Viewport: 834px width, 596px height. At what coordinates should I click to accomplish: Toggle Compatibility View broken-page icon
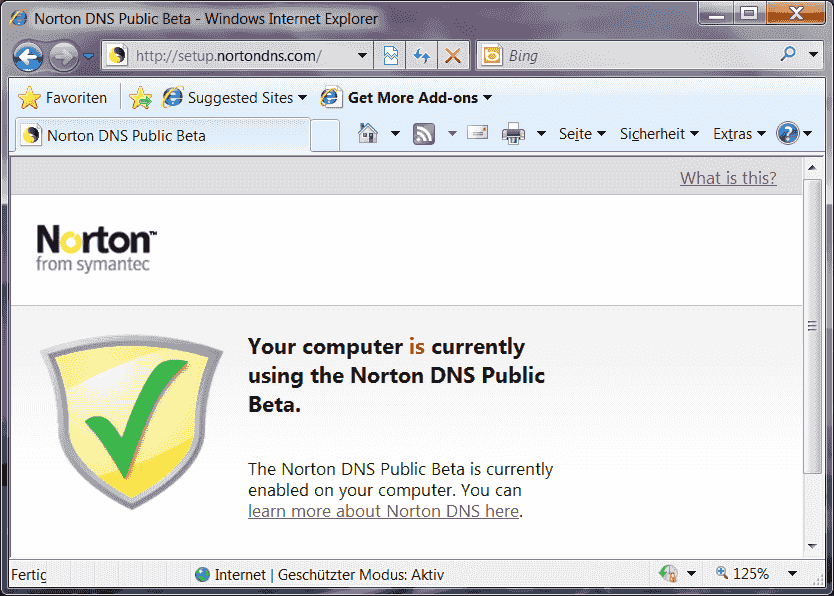[390, 55]
